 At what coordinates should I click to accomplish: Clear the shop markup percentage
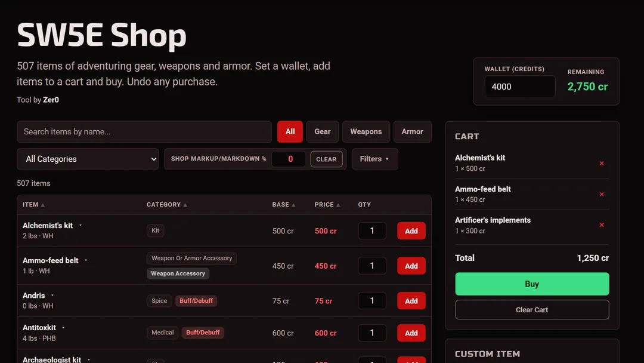[x=327, y=159]
